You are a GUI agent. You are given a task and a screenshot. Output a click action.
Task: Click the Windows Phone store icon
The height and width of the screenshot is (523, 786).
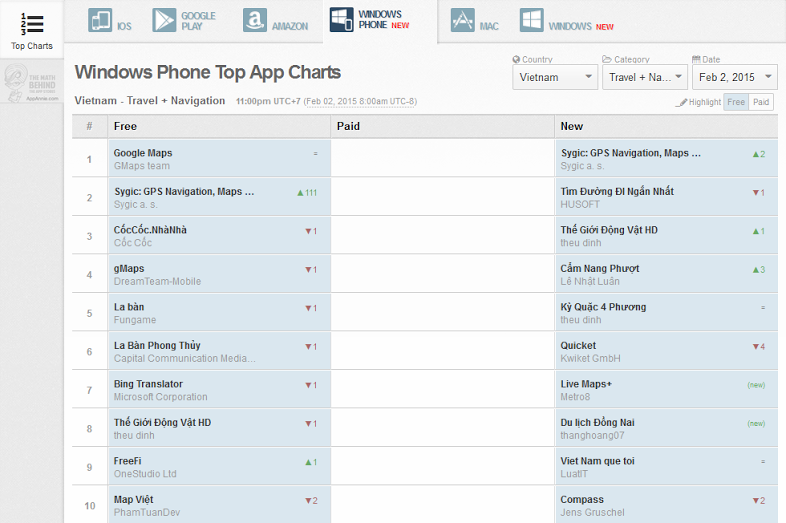coord(341,20)
